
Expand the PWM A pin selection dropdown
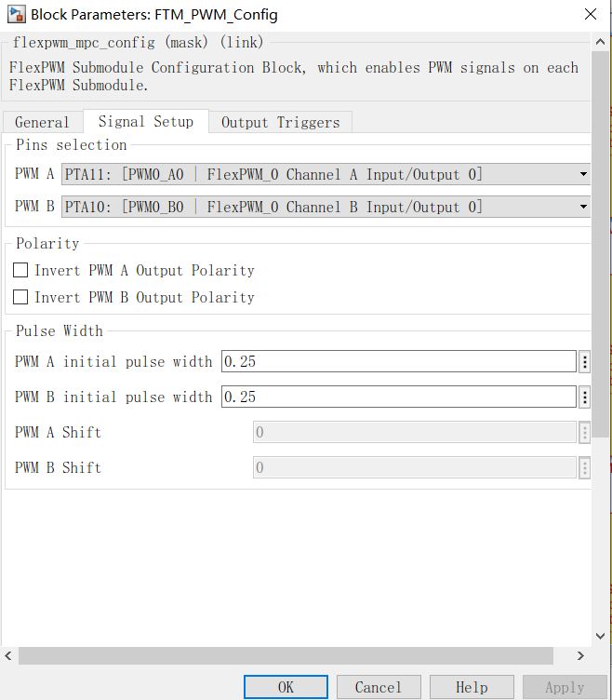click(x=326, y=174)
